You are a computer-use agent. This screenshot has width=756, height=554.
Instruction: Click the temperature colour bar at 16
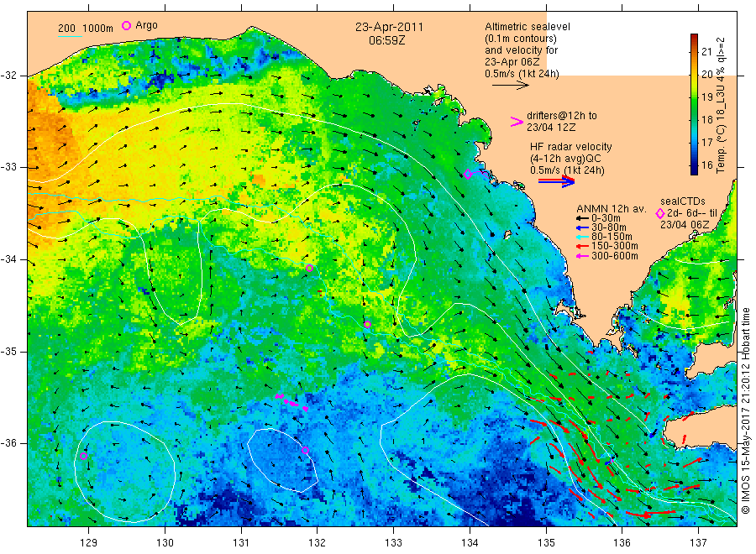coord(695,165)
